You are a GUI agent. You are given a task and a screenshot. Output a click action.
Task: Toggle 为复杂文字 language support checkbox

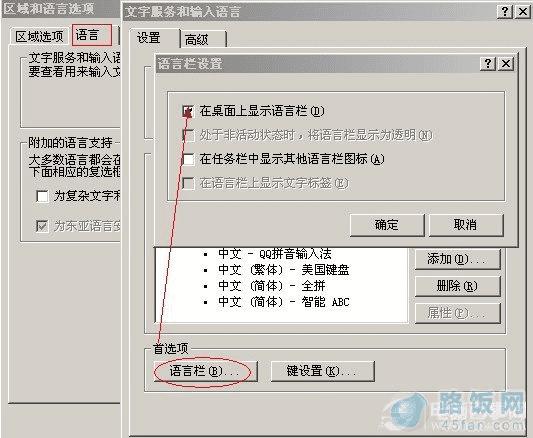pos(42,196)
